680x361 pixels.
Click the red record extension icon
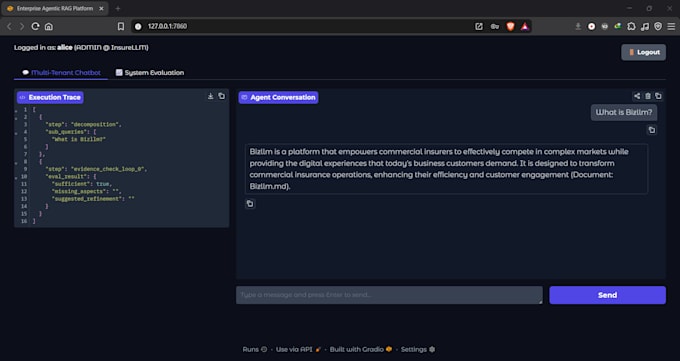(x=591, y=26)
